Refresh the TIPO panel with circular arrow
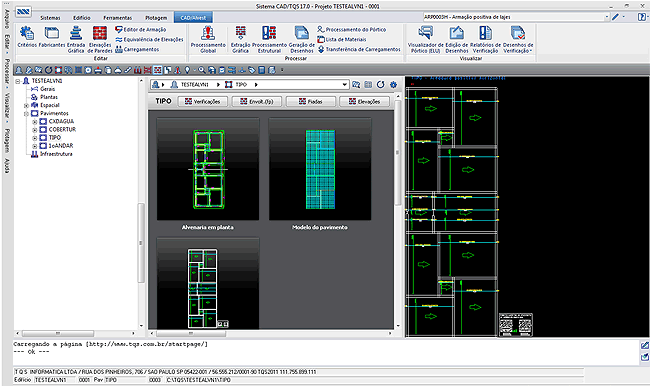The height and width of the screenshot is (386, 650). (x=381, y=85)
